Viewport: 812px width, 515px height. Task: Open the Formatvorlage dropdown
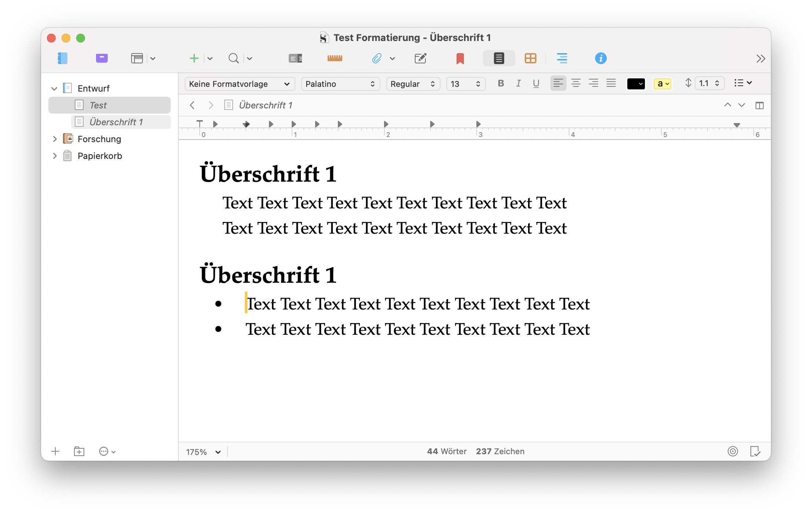(x=240, y=84)
